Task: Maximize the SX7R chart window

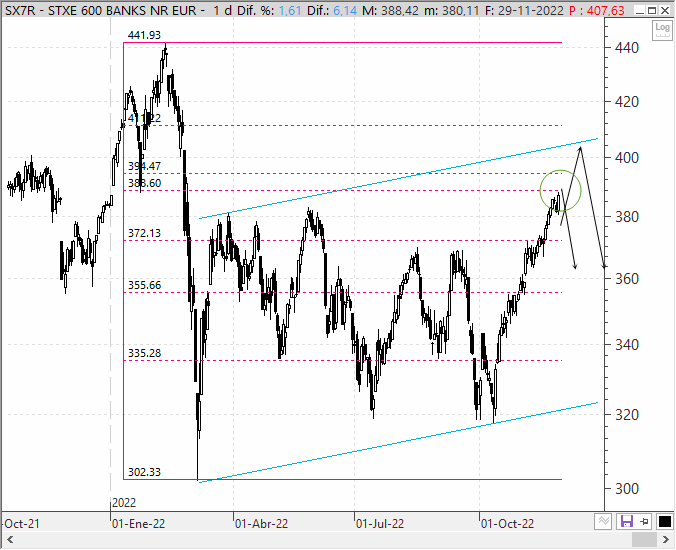Action: click(652, 10)
